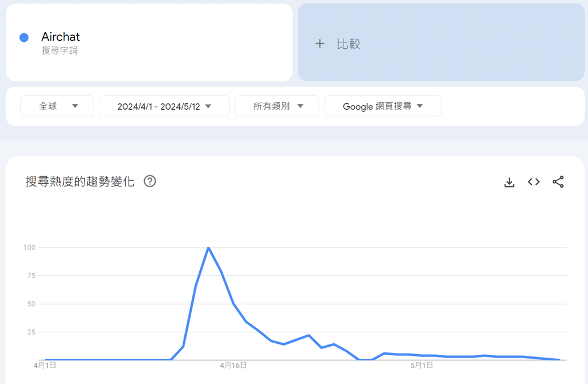Click the 5月1日 axis label
The image size is (588, 384).
[x=422, y=365]
